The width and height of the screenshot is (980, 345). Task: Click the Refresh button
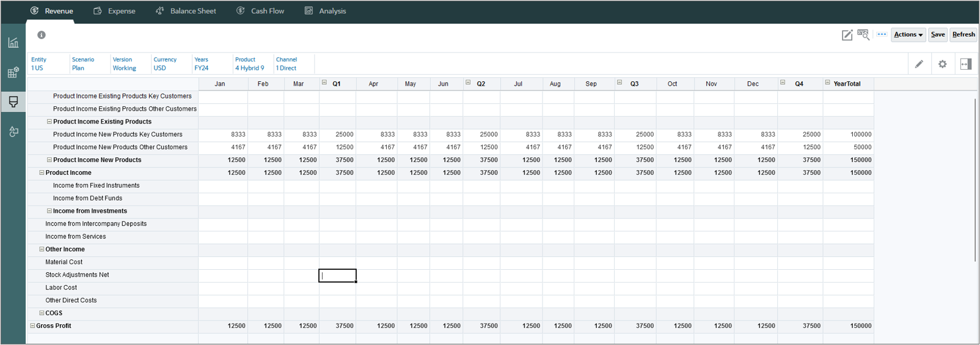pyautogui.click(x=964, y=35)
